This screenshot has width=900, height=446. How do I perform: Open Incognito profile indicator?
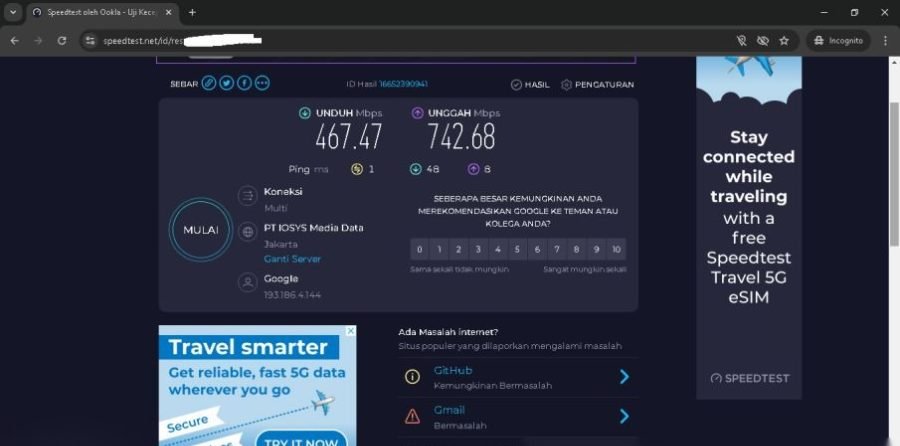[839, 41]
